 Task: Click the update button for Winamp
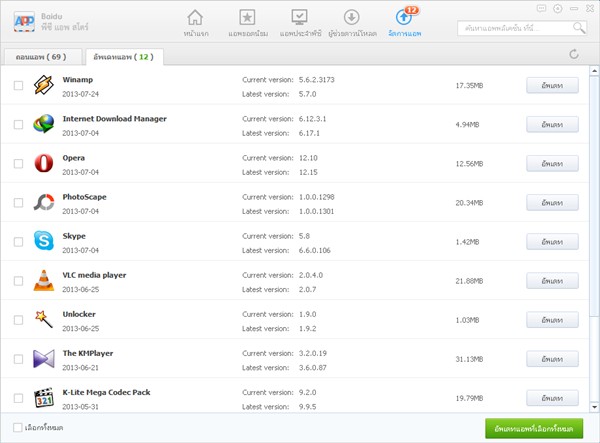pos(552,85)
